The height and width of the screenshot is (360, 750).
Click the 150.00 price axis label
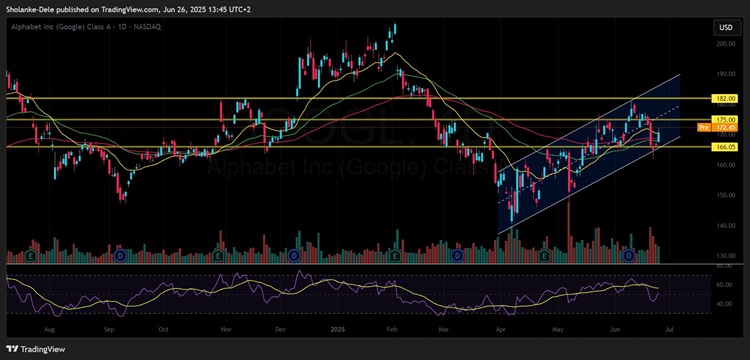click(x=726, y=195)
